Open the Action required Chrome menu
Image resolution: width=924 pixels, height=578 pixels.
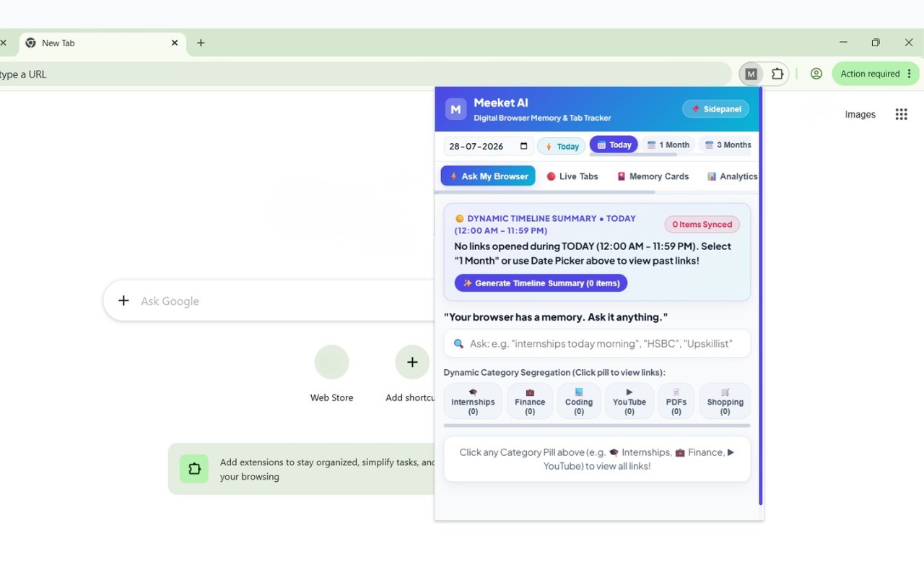pyautogui.click(x=876, y=74)
